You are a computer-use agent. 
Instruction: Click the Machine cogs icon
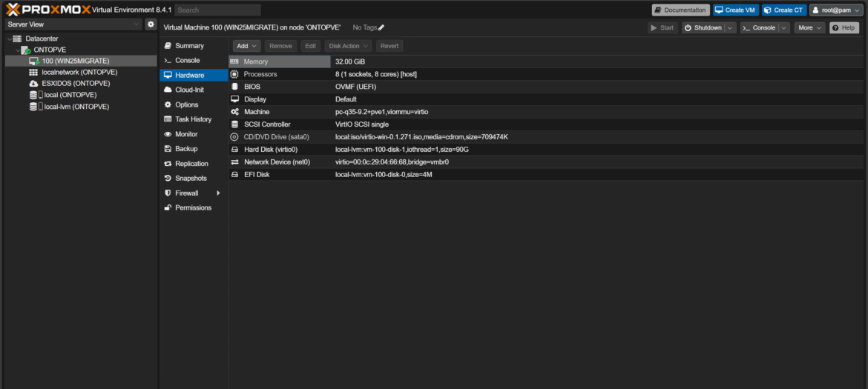coord(234,112)
